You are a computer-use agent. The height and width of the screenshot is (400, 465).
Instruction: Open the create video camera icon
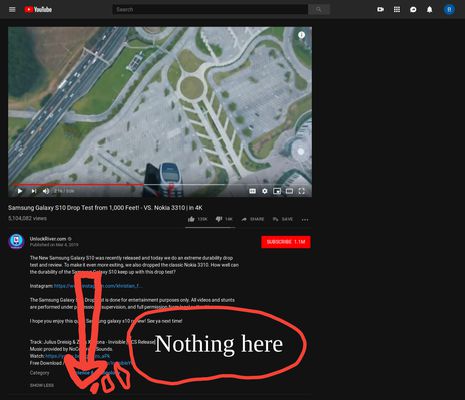tap(380, 9)
